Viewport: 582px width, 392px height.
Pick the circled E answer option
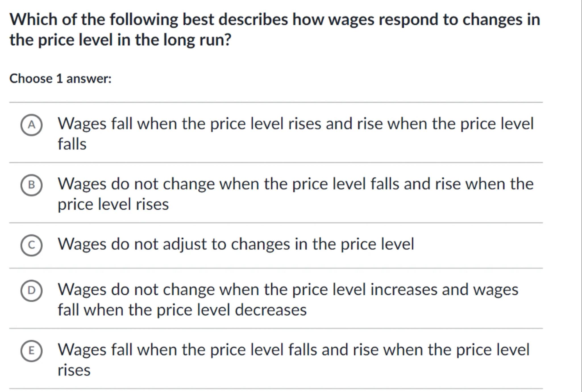[x=32, y=351]
